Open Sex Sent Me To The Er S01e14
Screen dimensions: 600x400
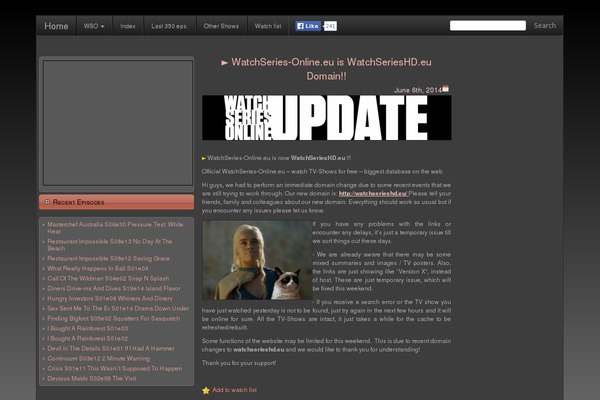tap(118, 309)
